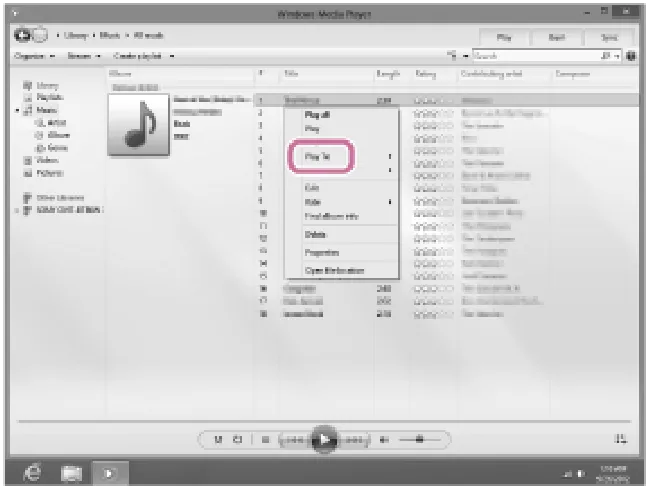
Task: Click the Stop button
Action: [x=266, y=440]
